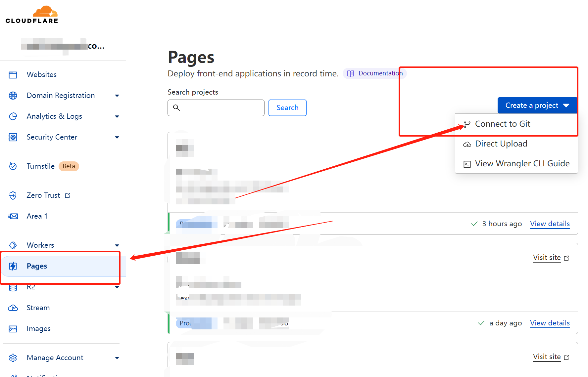Click the Search button
588x377 pixels.
tap(287, 108)
